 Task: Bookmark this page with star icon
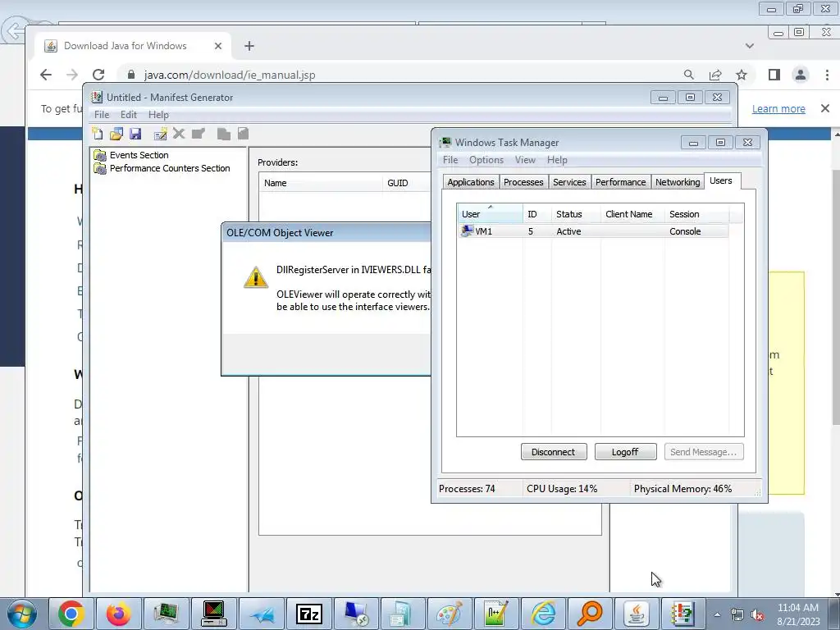pyautogui.click(x=742, y=75)
